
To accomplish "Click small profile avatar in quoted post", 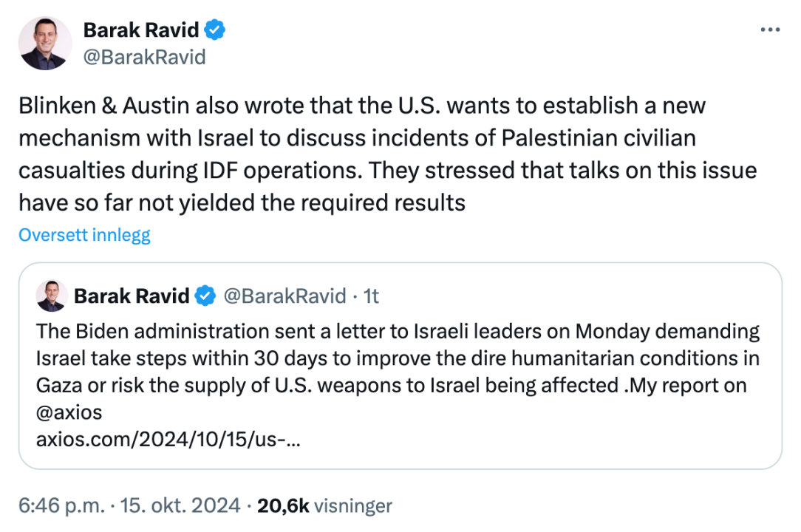I will pyautogui.click(x=52, y=296).
